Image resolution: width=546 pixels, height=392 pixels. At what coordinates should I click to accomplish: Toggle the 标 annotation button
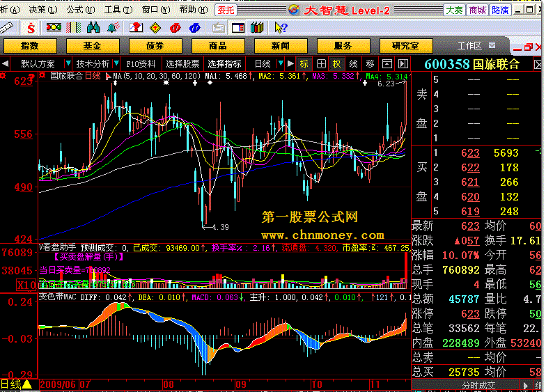coord(304,64)
